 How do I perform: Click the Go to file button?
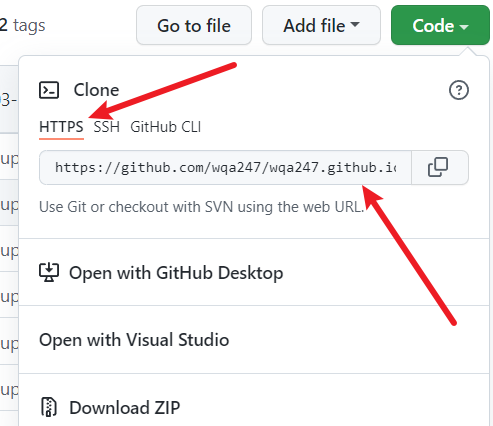click(194, 25)
